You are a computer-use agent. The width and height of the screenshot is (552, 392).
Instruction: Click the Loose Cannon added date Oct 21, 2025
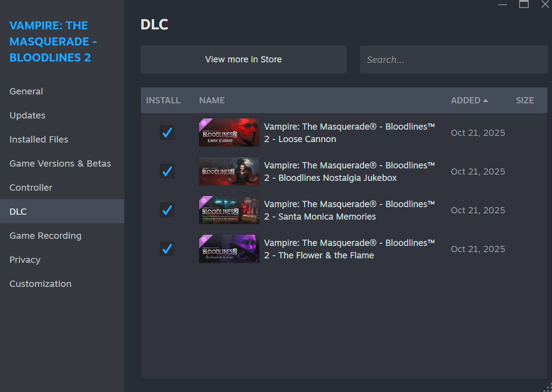coord(478,133)
